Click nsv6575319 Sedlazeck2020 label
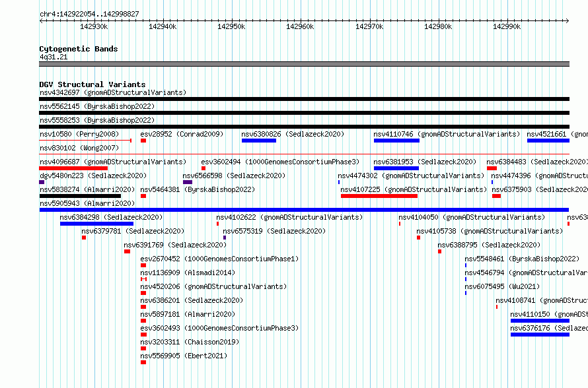The width and height of the screenshot is (588, 388). (x=274, y=231)
